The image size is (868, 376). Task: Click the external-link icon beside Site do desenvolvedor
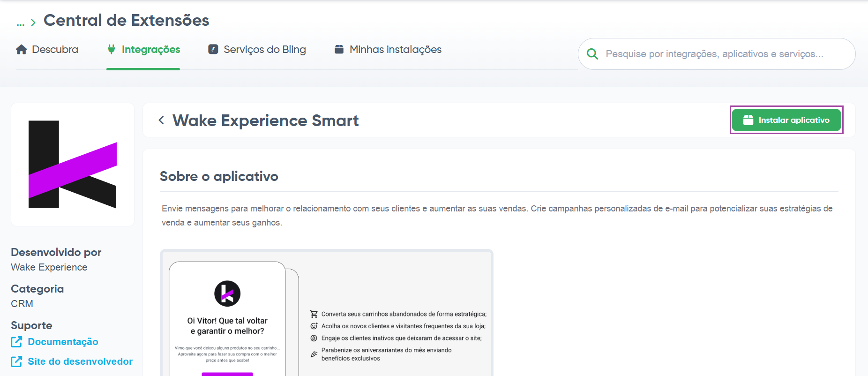16,361
